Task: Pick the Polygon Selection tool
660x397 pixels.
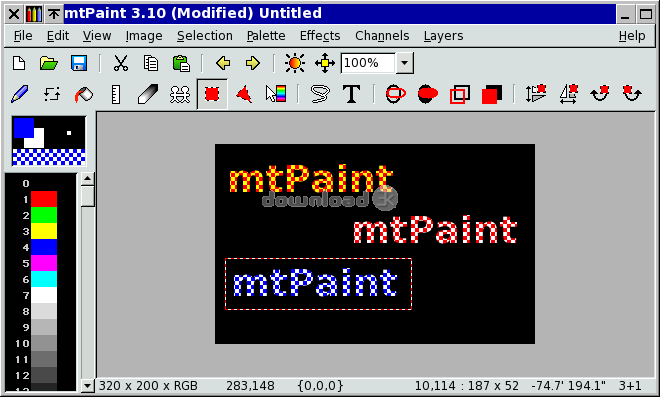Action: (x=244, y=94)
